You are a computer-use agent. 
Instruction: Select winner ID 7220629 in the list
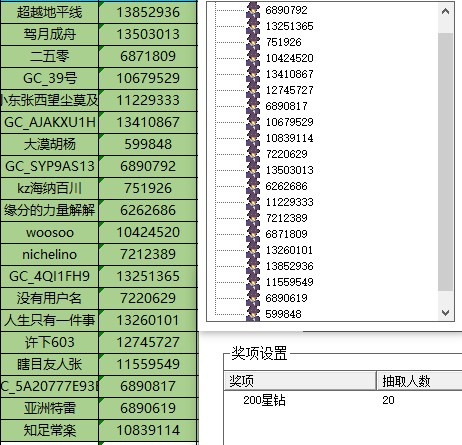286,154
